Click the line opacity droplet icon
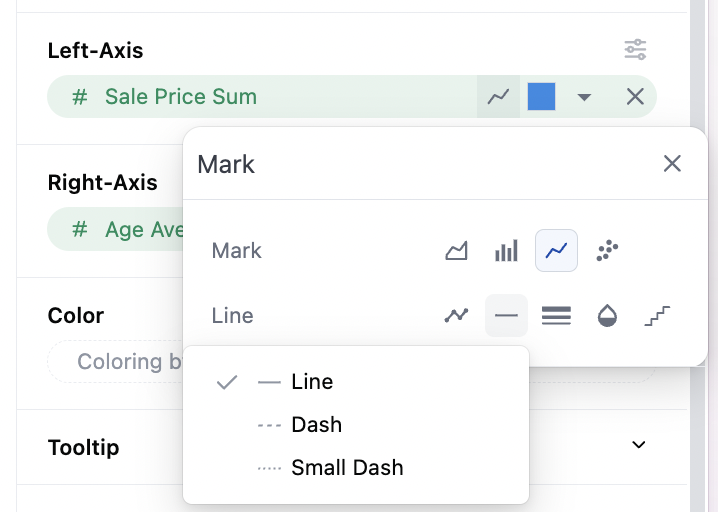 click(607, 316)
